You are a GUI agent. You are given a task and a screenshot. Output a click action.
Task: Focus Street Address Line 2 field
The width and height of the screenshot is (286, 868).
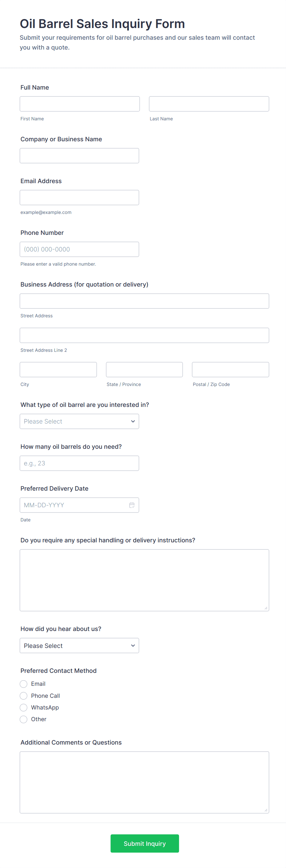pyautogui.click(x=144, y=335)
